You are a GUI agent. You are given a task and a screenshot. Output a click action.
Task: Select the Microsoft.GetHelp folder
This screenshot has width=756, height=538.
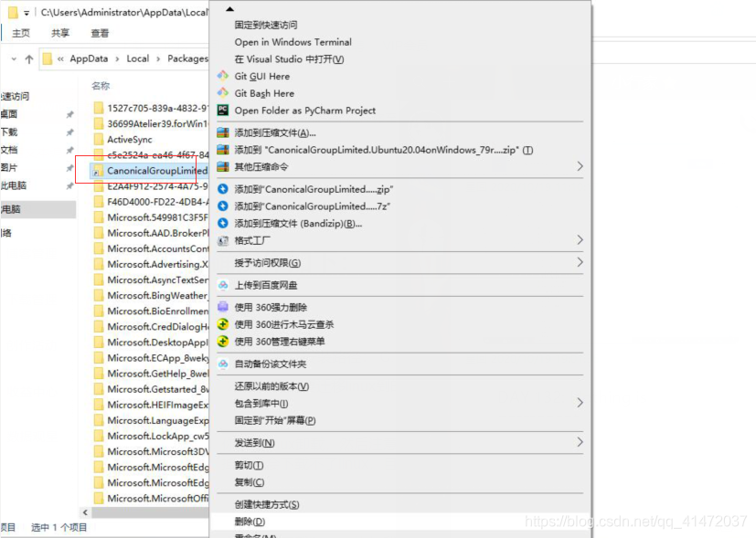pyautogui.click(x=157, y=374)
